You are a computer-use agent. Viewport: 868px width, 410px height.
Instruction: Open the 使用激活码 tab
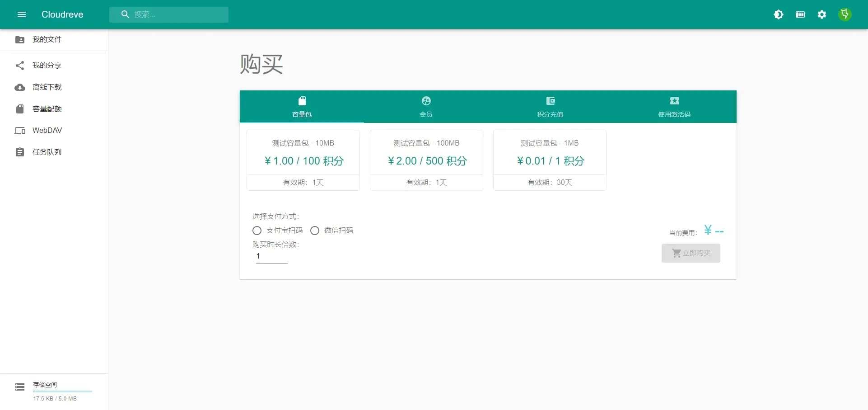(x=674, y=107)
